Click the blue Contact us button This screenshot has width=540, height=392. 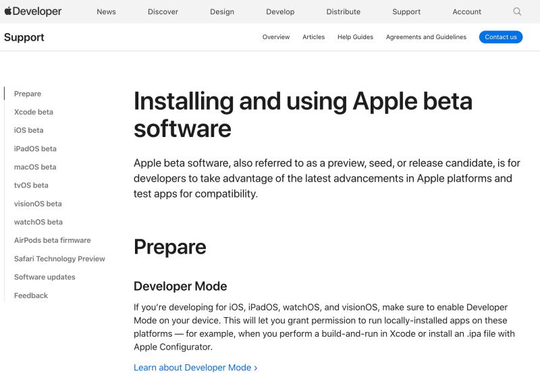[x=501, y=37]
